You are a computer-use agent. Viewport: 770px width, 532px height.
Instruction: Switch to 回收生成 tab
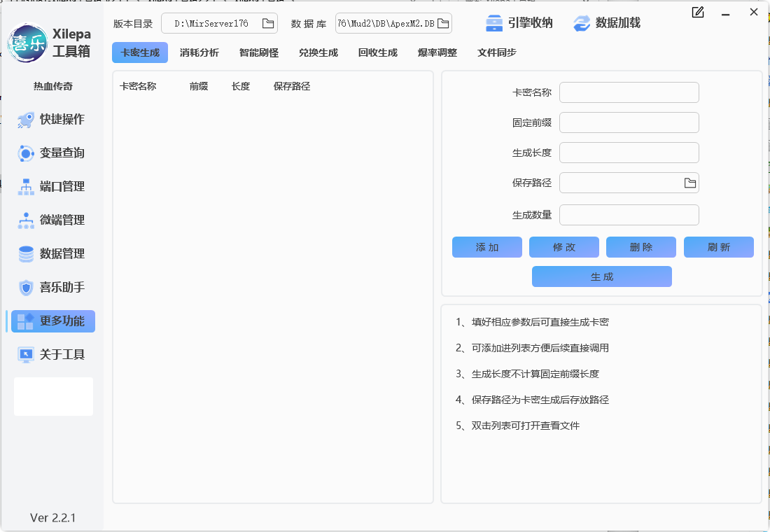[377, 52]
